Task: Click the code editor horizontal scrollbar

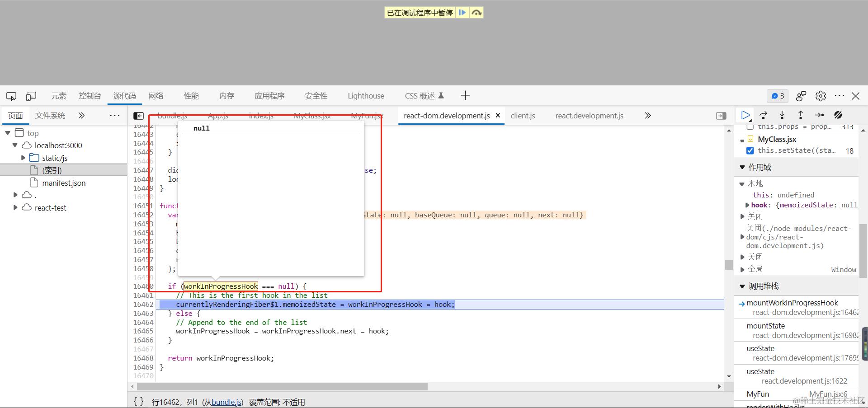Action: 282,387
